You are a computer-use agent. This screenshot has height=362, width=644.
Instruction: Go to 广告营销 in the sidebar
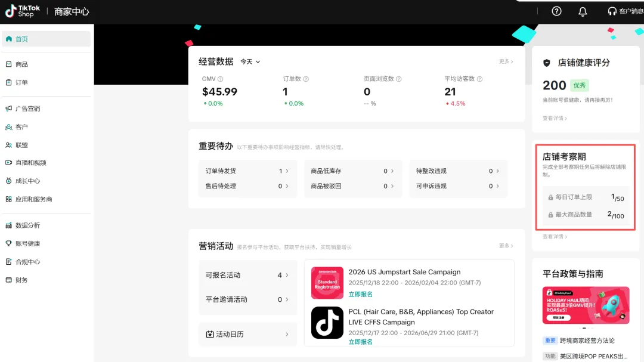click(27, 109)
